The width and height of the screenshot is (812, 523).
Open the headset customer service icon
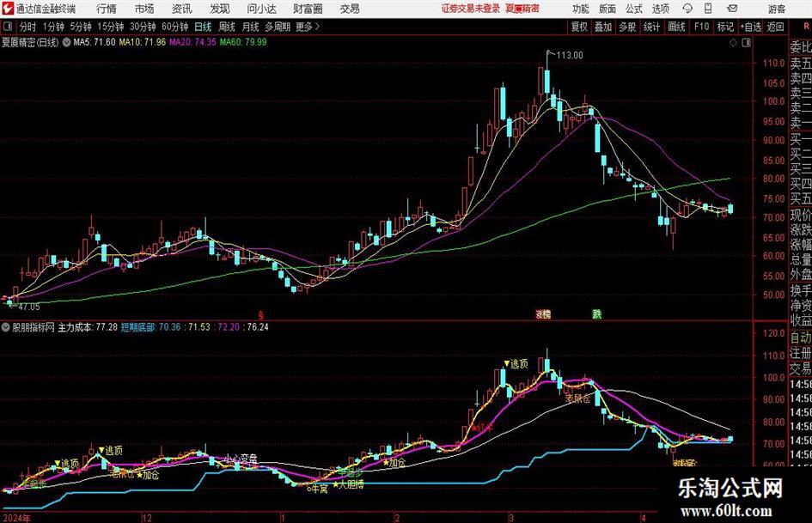pos(687,9)
